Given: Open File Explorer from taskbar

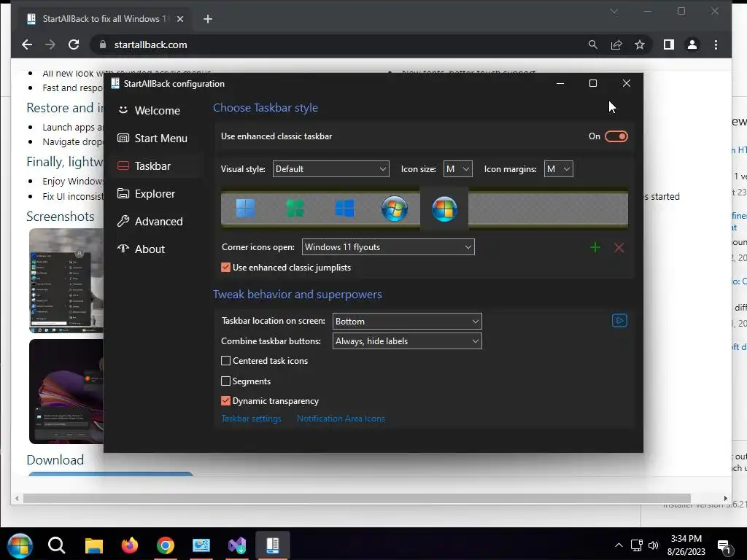Looking at the screenshot, I should click(94, 545).
